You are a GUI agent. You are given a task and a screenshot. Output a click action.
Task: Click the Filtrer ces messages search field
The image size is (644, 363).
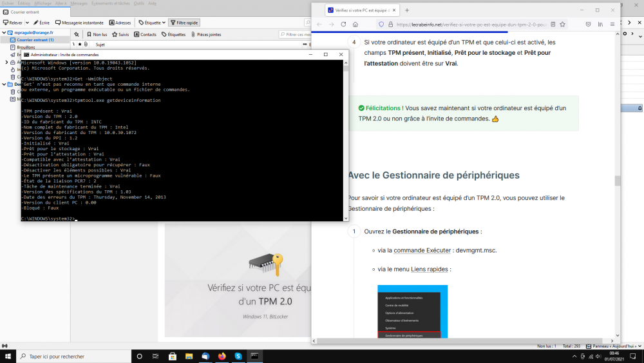coord(296,35)
